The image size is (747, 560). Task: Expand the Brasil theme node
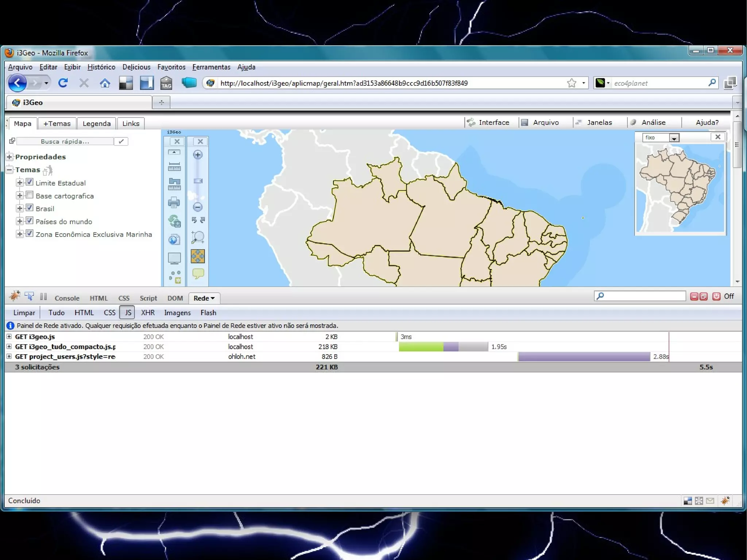click(20, 208)
